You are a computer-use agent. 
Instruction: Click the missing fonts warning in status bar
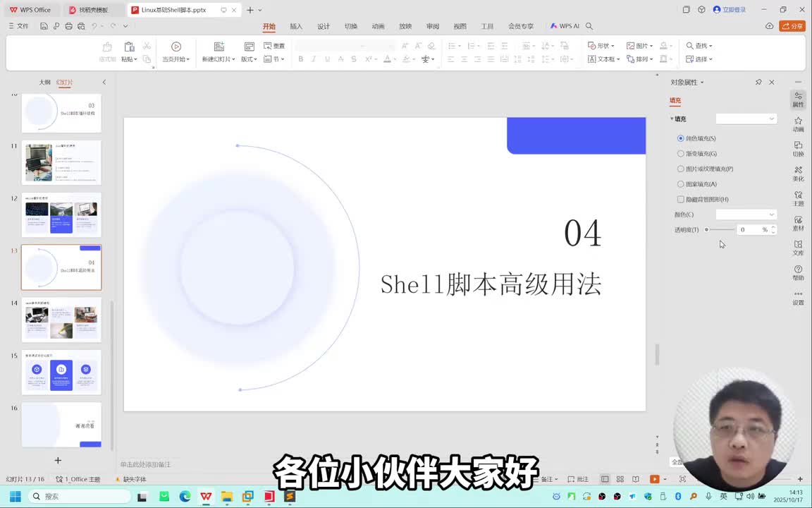tap(131, 479)
